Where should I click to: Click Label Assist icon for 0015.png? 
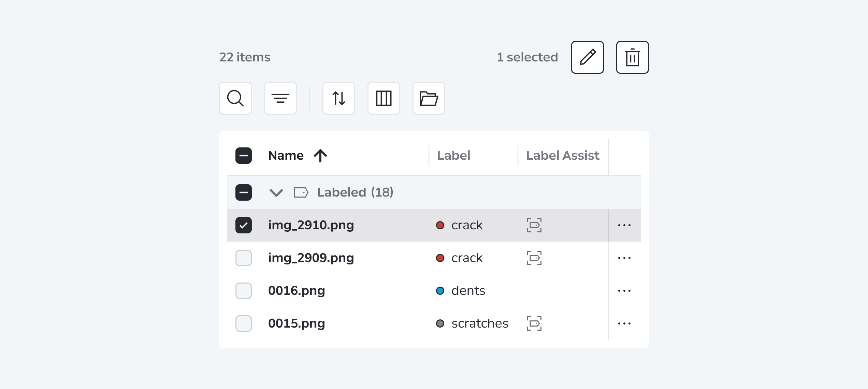point(534,323)
